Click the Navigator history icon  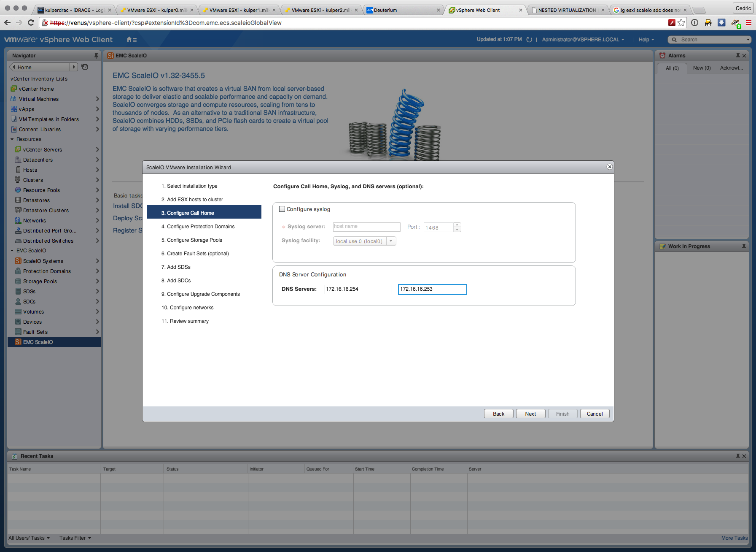coord(85,67)
